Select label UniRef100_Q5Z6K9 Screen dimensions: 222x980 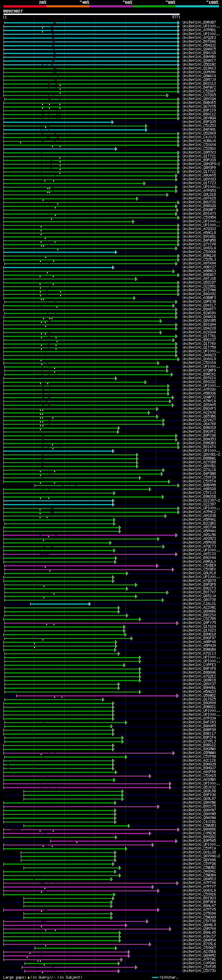click(199, 133)
